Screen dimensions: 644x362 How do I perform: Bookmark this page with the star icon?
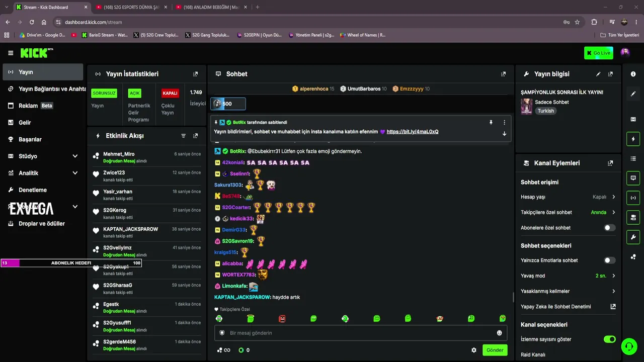(577, 22)
